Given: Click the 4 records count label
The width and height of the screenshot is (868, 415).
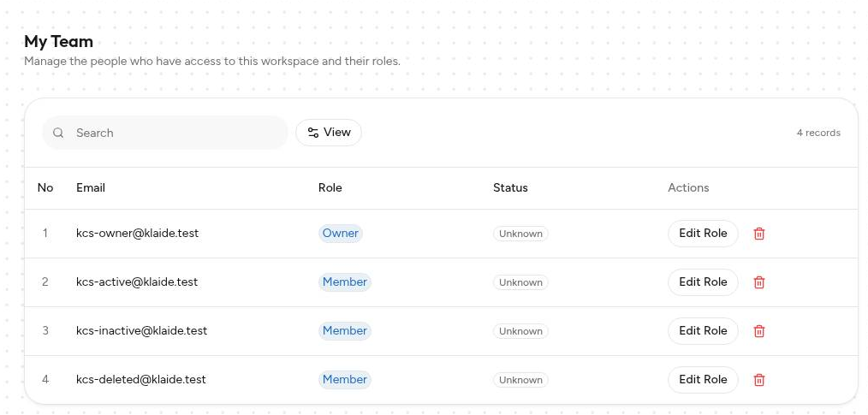Looking at the screenshot, I should 818,133.
